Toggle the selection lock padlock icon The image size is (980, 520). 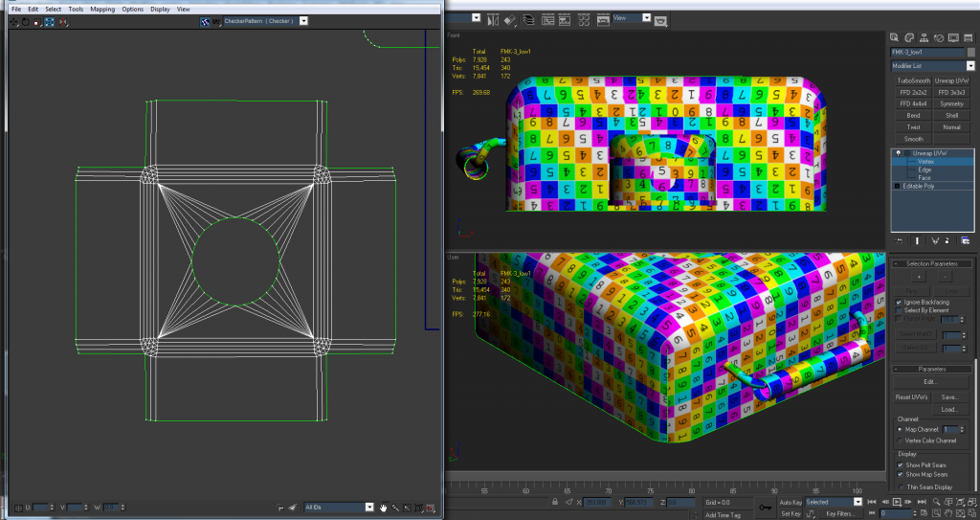(557, 502)
